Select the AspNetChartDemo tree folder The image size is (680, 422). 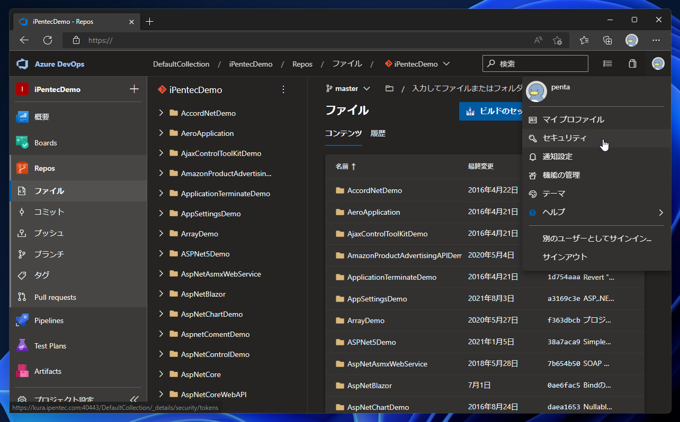(212, 314)
